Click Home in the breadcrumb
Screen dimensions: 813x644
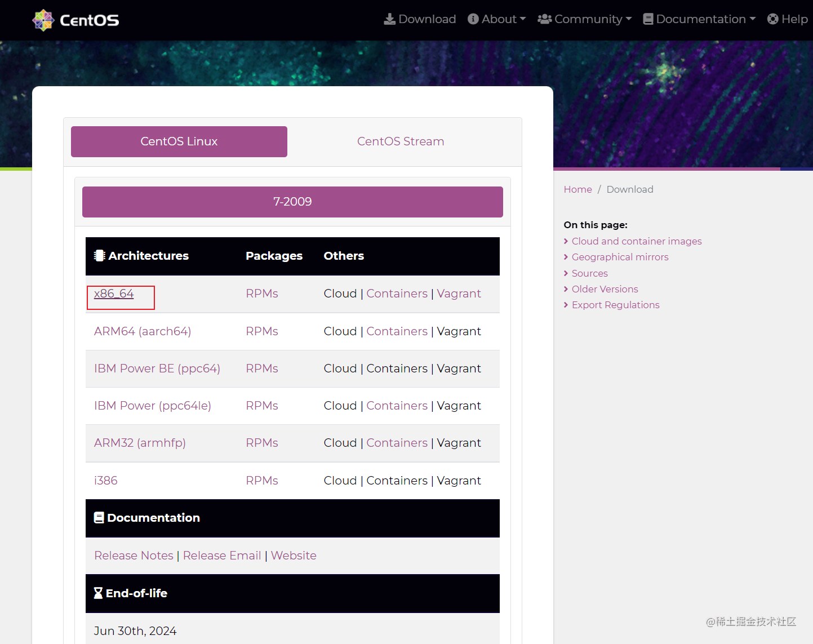pyautogui.click(x=577, y=189)
